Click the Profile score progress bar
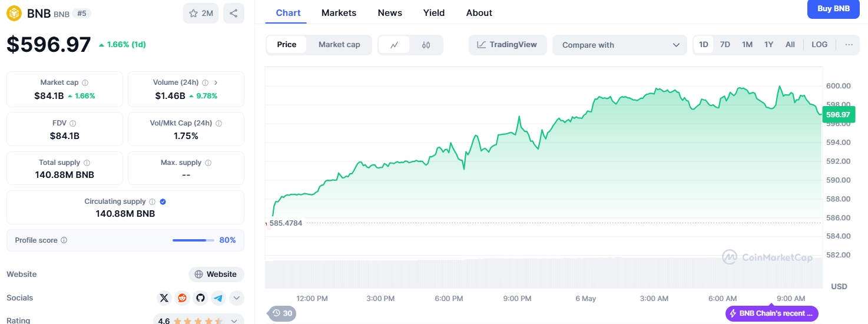The height and width of the screenshot is (324, 868). 193,240
